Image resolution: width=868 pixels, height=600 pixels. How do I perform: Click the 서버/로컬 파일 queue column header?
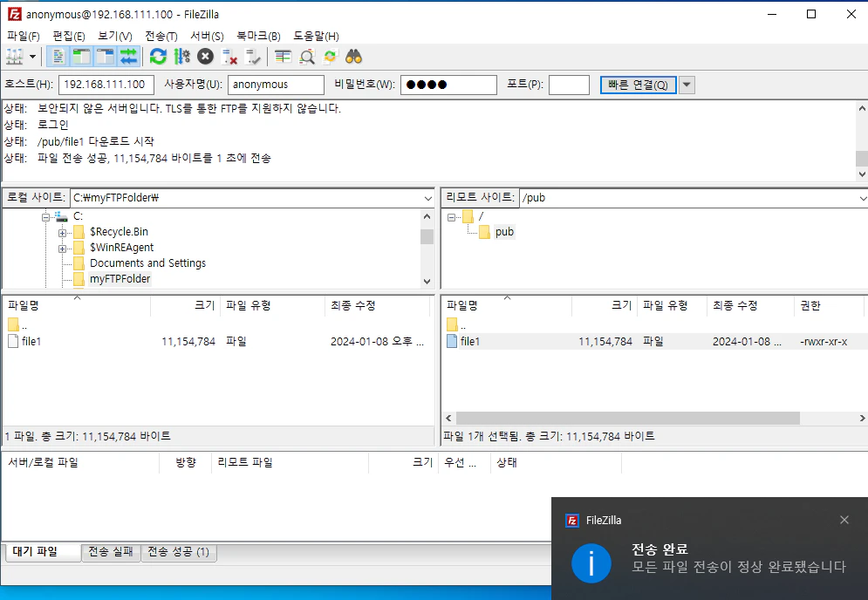(81, 463)
